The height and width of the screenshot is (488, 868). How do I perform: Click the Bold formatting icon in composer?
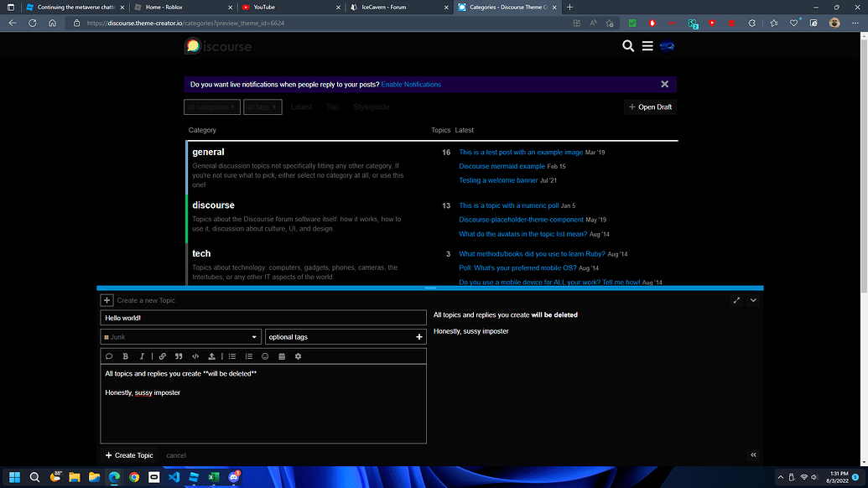125,356
